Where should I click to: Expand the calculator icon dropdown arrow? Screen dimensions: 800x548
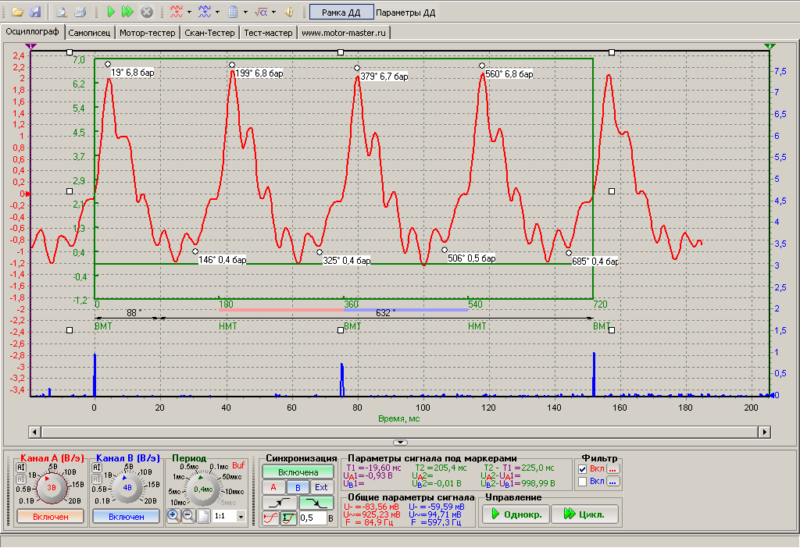pos(245,13)
